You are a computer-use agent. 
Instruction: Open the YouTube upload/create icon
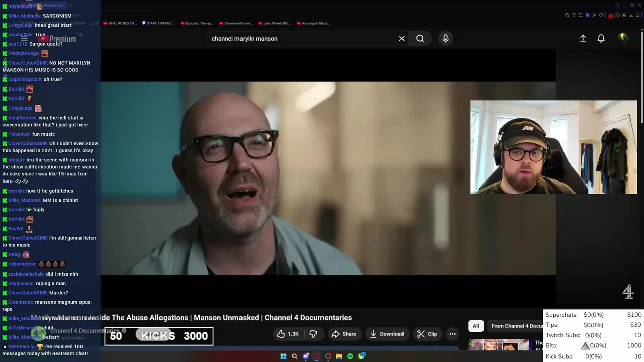[x=583, y=39]
